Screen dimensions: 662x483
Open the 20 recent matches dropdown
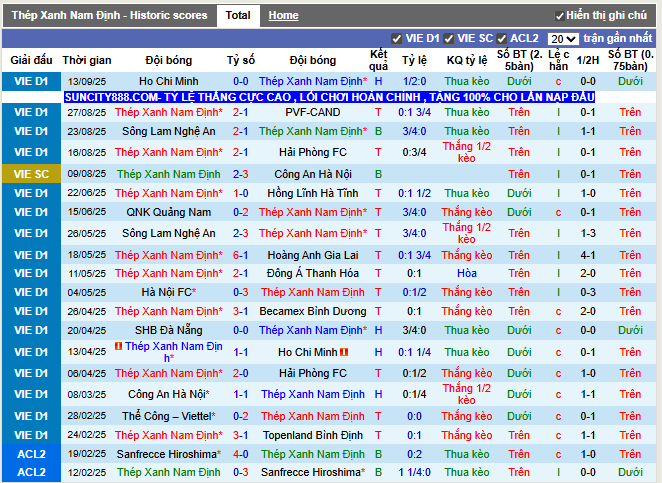coord(563,39)
